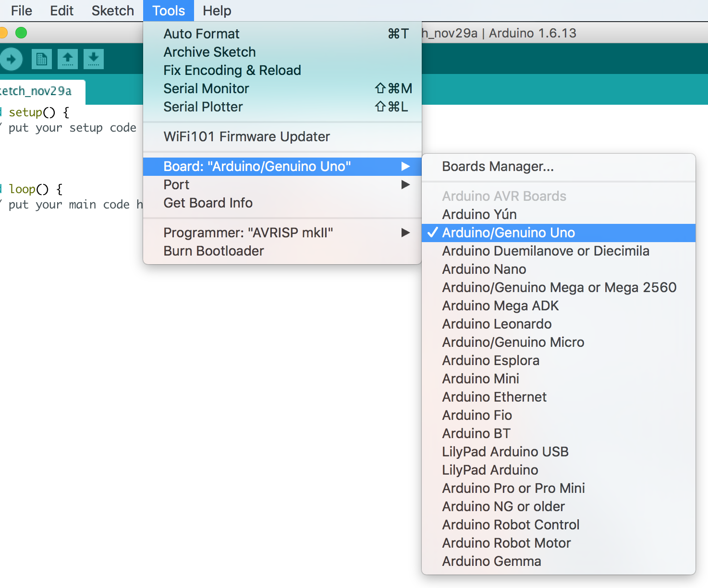Click the Save sketch down-arrow icon

94,59
